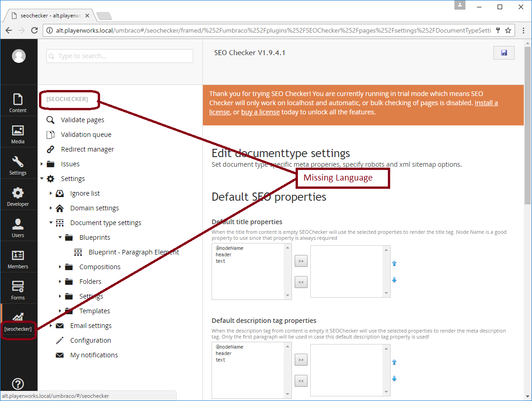Viewport: 532px width, 401px height.
Task: Click the Validation queue document icon
Action: [x=50, y=135]
